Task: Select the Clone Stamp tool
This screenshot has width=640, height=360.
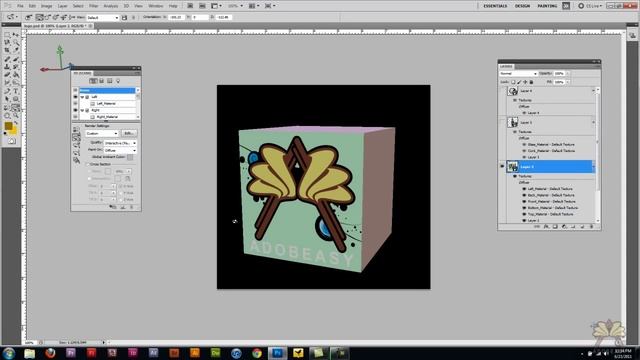Action: coord(7,67)
